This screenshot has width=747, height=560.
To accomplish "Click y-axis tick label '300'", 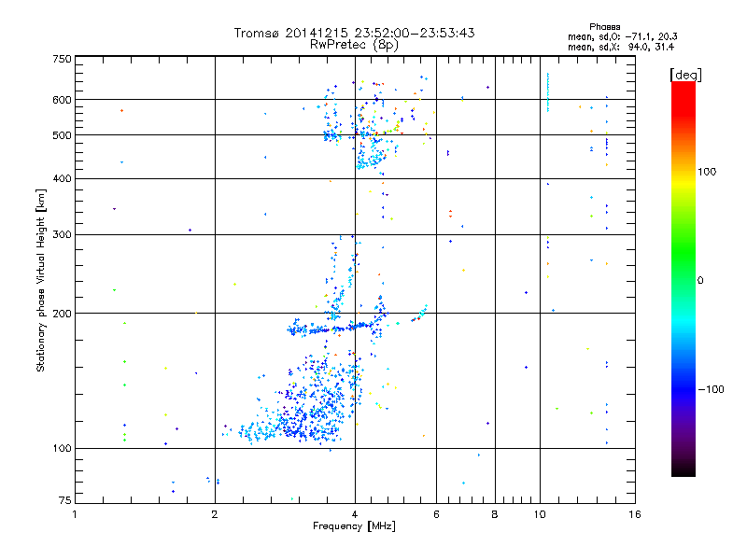I will pyautogui.click(x=62, y=235).
